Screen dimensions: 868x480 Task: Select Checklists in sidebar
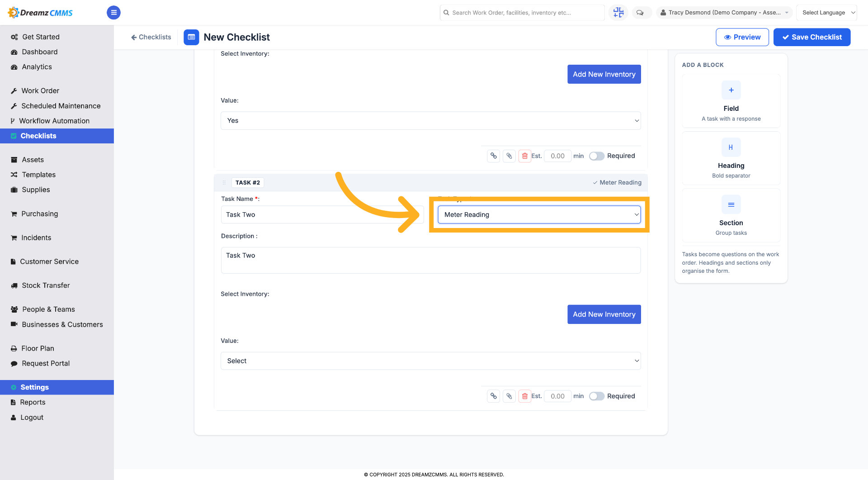(x=57, y=136)
